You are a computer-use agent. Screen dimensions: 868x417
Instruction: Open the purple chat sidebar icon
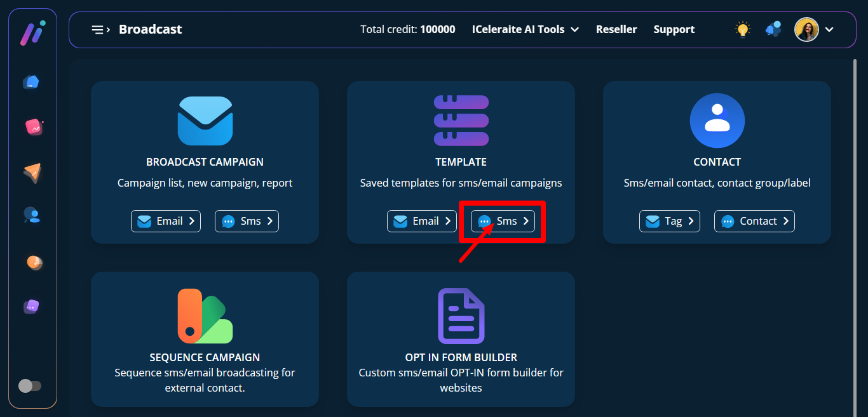[x=31, y=307]
